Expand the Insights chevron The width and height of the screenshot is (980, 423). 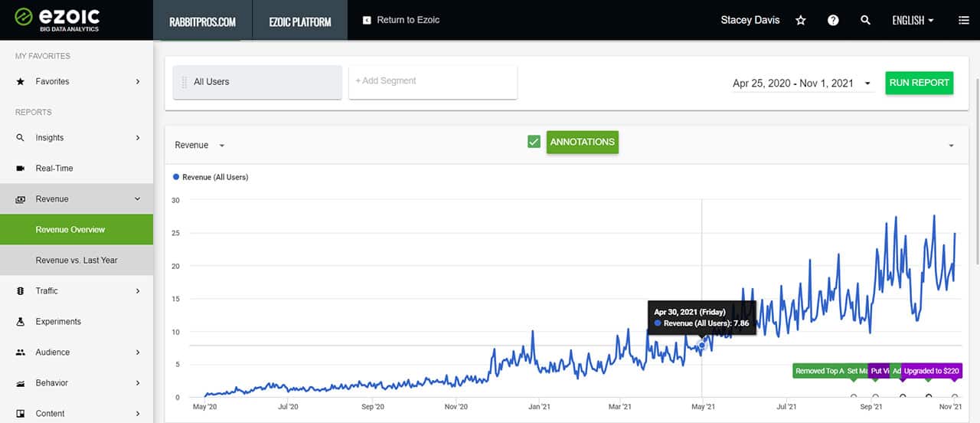pos(138,138)
